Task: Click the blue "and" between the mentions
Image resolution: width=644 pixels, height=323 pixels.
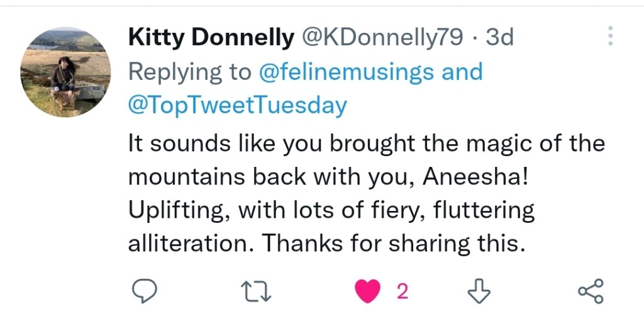Action: [462, 72]
